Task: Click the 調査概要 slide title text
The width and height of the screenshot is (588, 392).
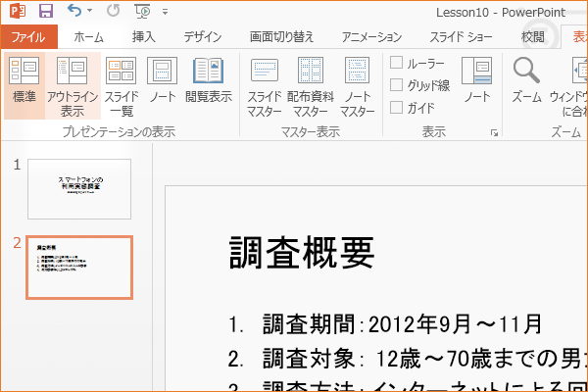Action: pos(302,253)
